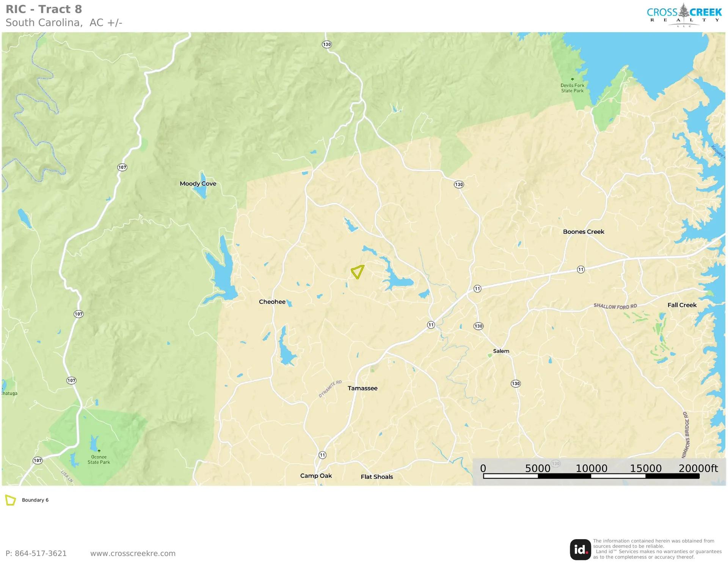The image size is (728, 563).
Task: Select the 'South Carolina, AC +/-' subtitle
Action: coord(64,23)
